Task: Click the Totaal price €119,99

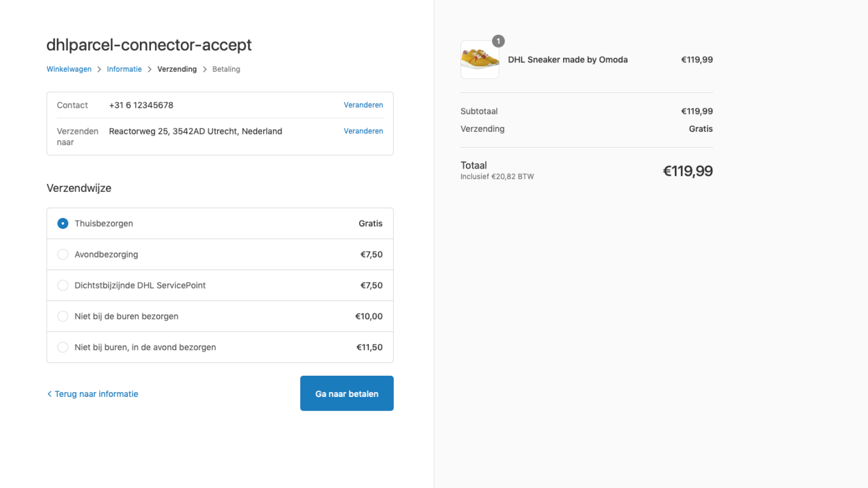Action: tap(688, 170)
